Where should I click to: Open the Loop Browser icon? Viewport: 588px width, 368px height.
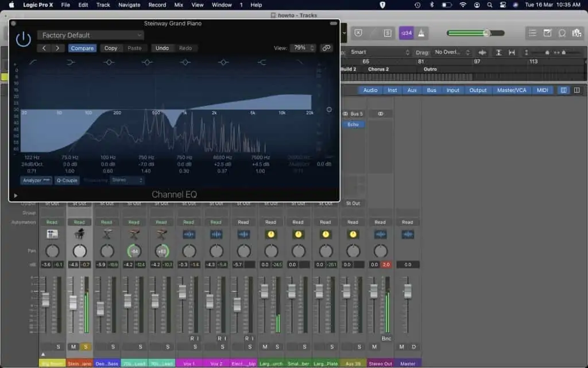point(562,33)
